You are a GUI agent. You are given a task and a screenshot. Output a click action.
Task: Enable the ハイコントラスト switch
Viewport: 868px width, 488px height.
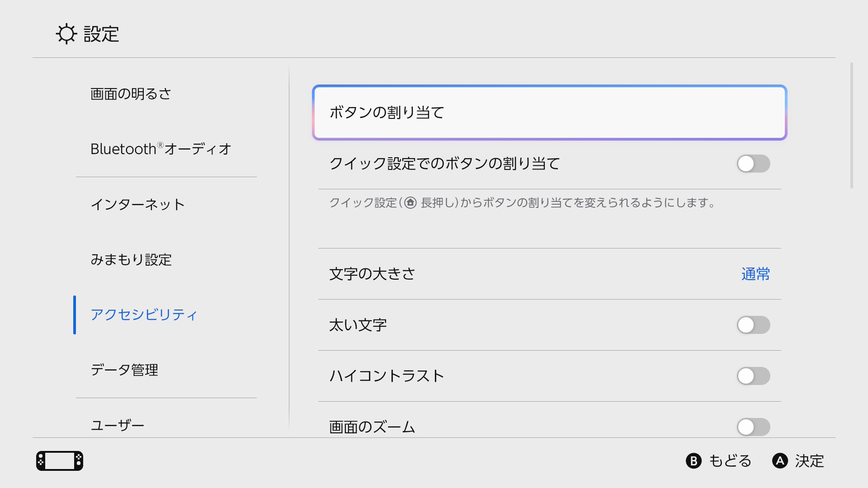point(753,376)
